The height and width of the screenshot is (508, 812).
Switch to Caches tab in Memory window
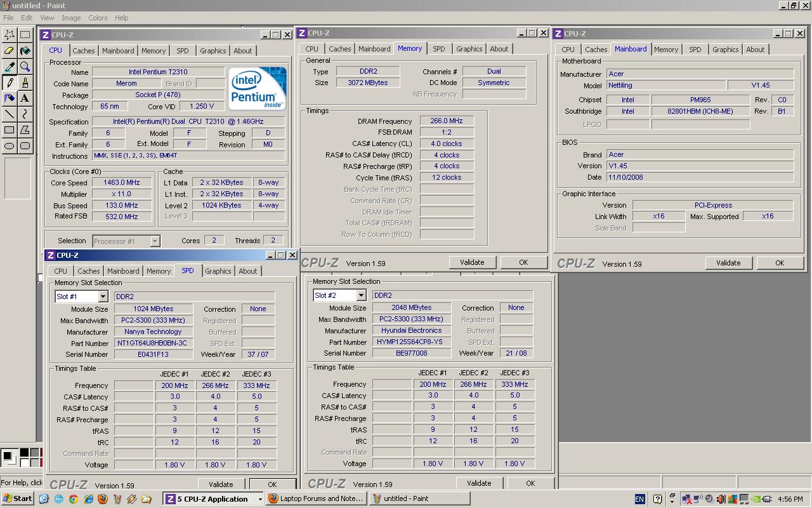[x=339, y=49]
